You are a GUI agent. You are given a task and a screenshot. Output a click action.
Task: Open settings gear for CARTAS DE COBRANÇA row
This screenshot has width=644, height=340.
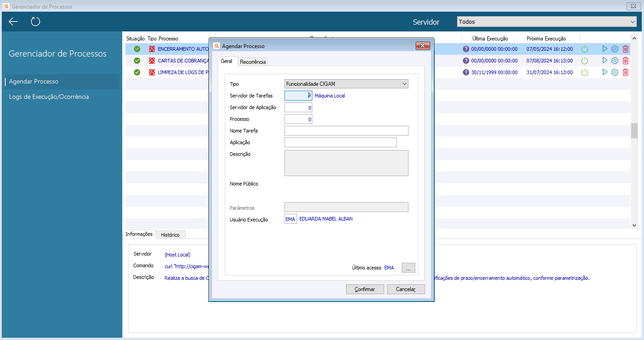pyautogui.click(x=615, y=61)
